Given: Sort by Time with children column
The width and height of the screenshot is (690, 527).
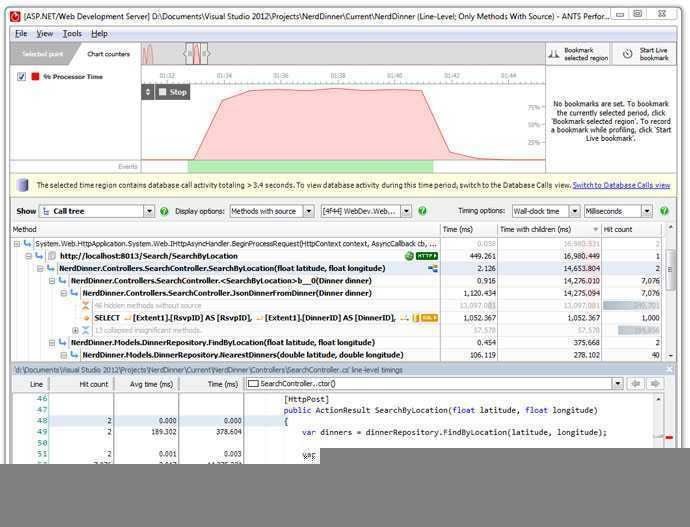Looking at the screenshot, I should (x=549, y=229).
